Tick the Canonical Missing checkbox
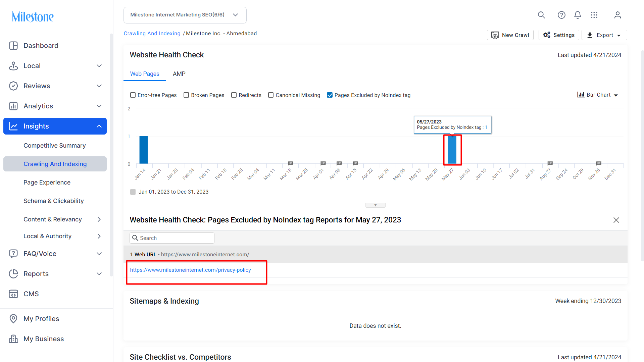This screenshot has height=362, width=644. click(x=271, y=95)
